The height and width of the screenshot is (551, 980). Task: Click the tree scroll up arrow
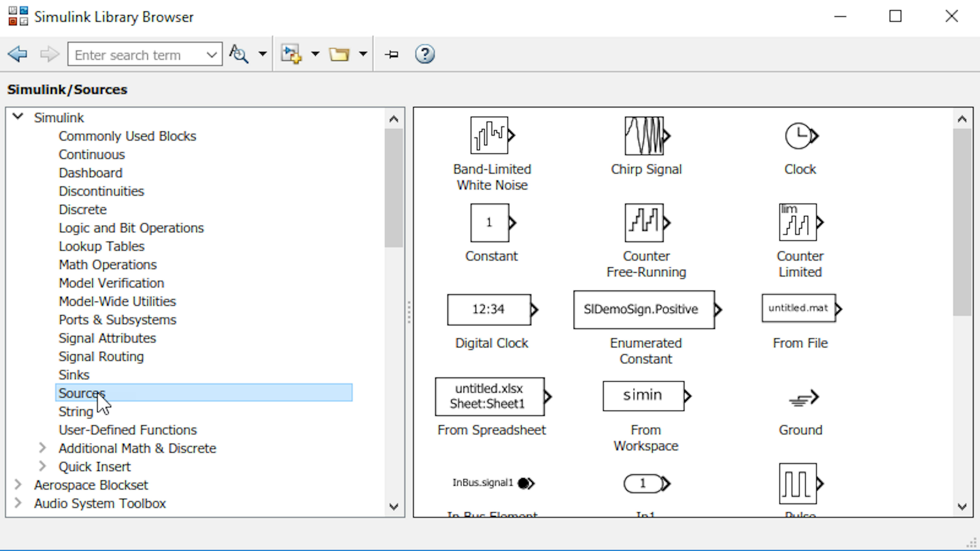(394, 119)
